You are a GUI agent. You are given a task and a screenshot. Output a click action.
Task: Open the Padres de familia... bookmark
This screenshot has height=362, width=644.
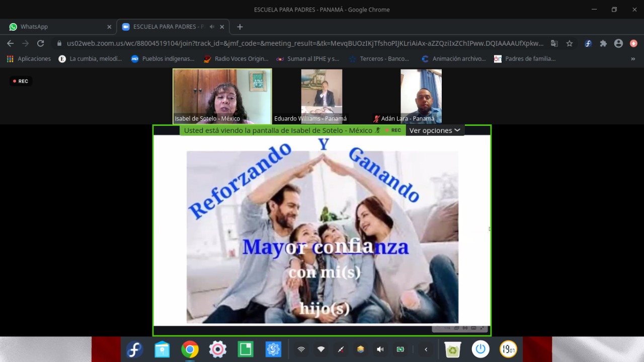[525, 59]
